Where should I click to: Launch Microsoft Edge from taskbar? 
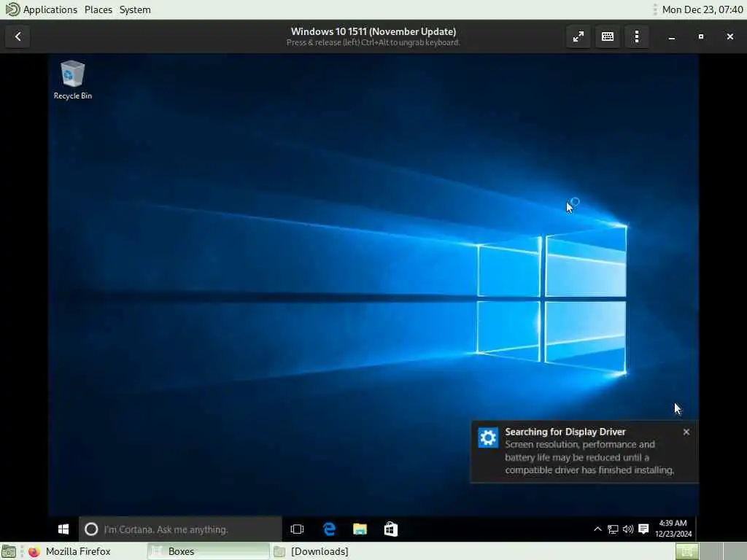point(329,529)
